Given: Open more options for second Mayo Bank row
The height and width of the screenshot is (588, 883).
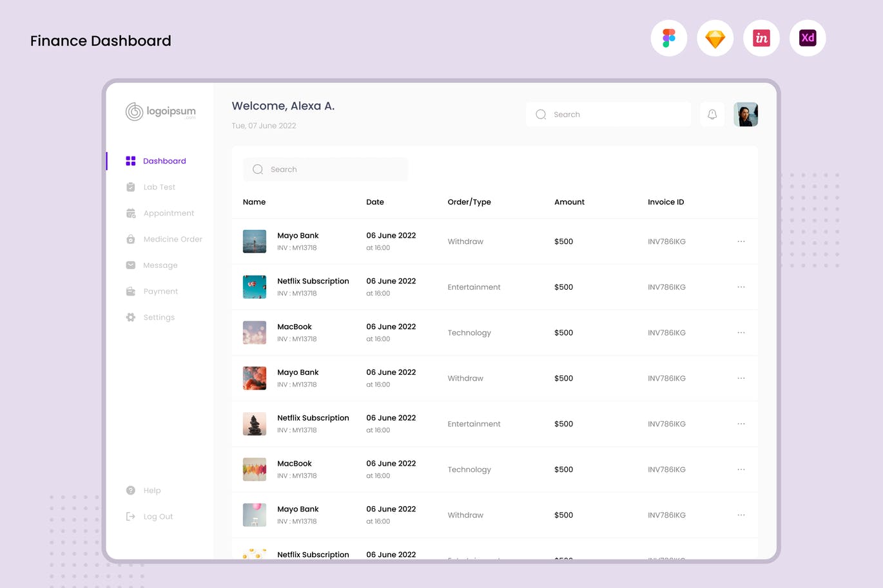Looking at the screenshot, I should (x=741, y=378).
